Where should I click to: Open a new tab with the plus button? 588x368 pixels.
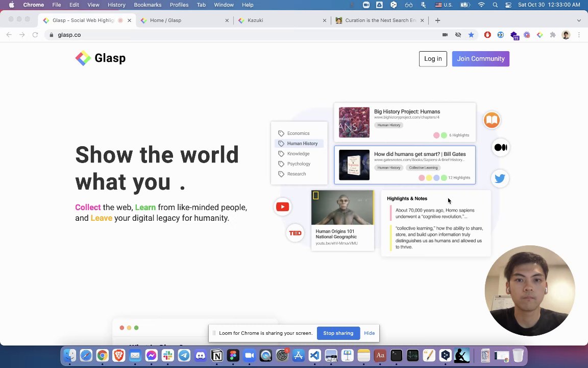pyautogui.click(x=437, y=20)
